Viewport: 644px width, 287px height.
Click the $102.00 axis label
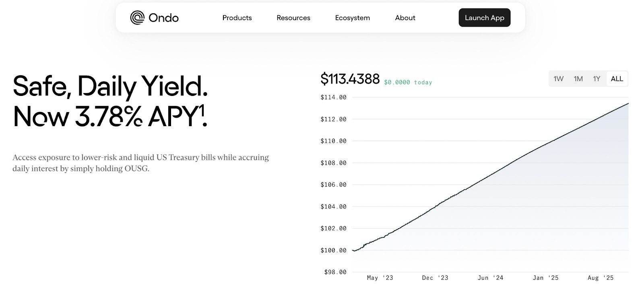click(x=333, y=228)
